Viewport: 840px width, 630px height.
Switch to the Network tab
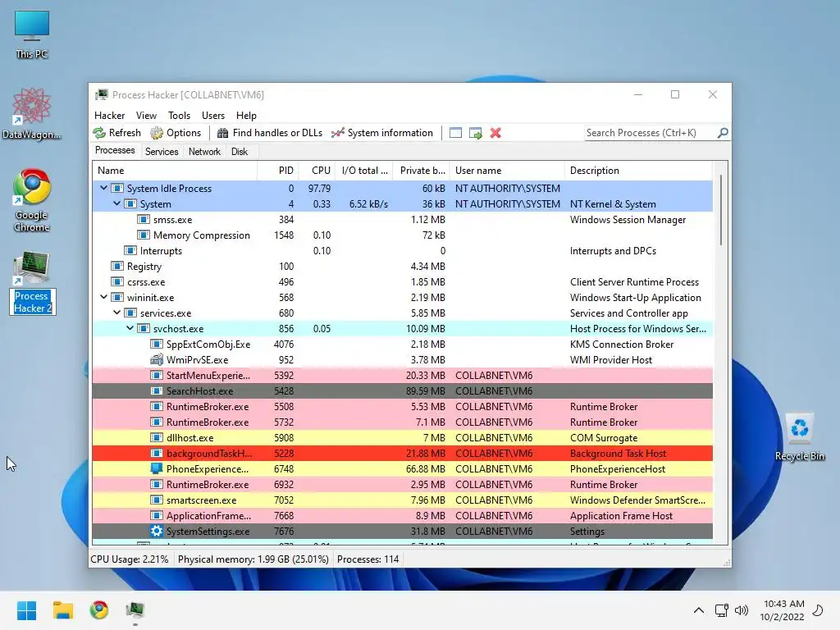pos(204,152)
